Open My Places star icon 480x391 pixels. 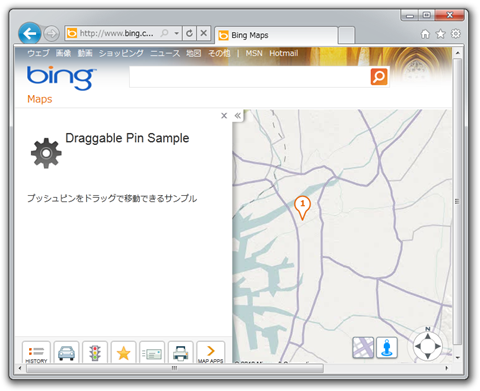[123, 352]
